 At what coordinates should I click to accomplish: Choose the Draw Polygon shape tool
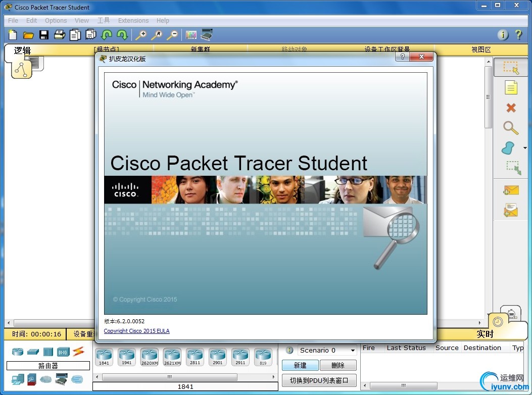(508, 148)
